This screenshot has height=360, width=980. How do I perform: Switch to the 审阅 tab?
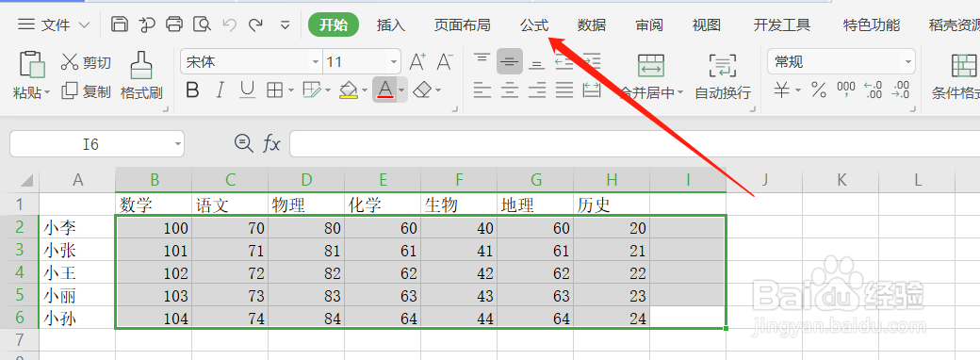[649, 25]
